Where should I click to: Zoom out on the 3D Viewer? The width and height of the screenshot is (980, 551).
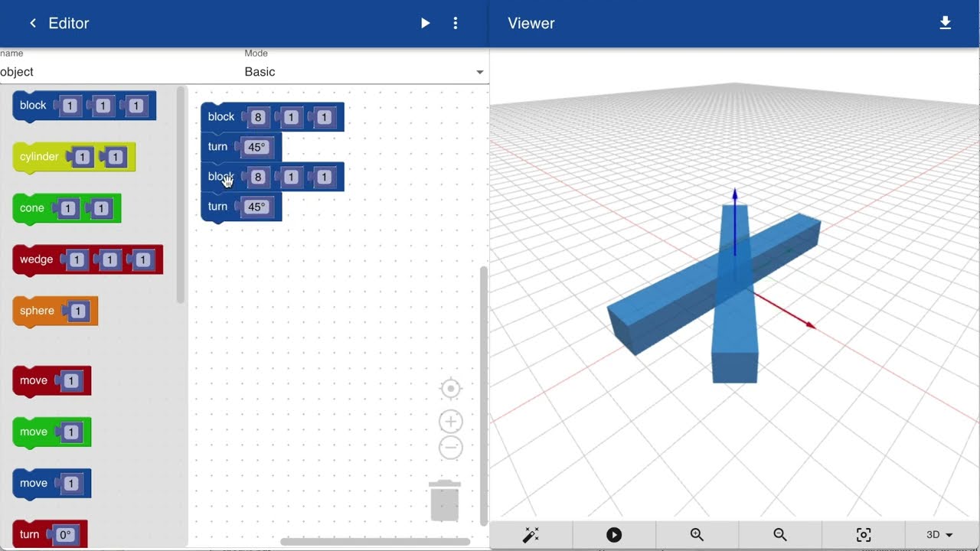pyautogui.click(x=780, y=535)
